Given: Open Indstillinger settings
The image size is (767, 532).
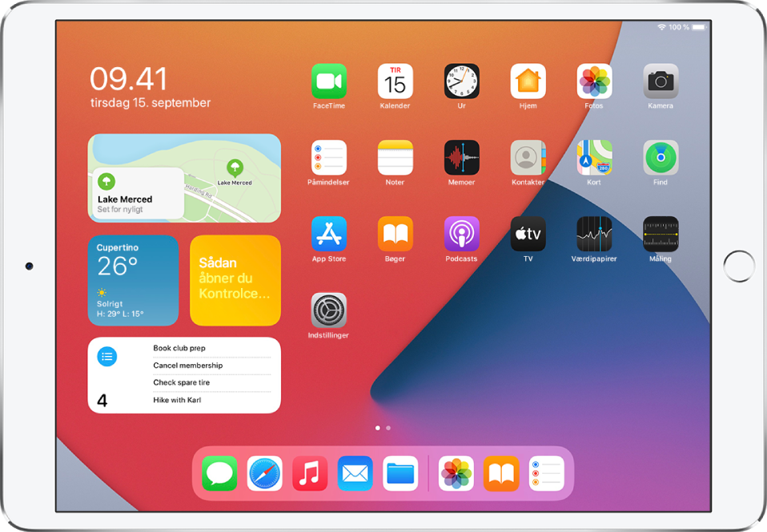Looking at the screenshot, I should tap(329, 310).
